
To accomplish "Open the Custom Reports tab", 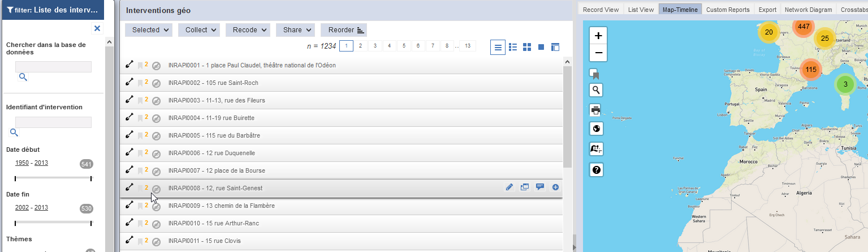I will [728, 10].
